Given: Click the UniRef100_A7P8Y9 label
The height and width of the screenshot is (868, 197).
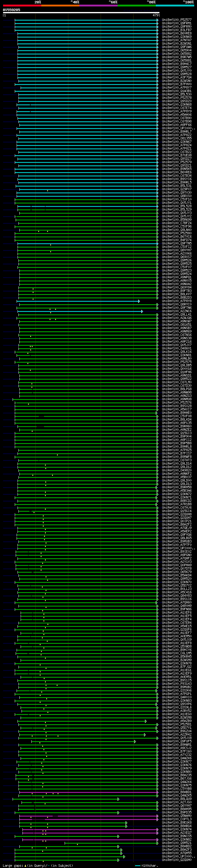Looking at the screenshot, I should [177, 111].
